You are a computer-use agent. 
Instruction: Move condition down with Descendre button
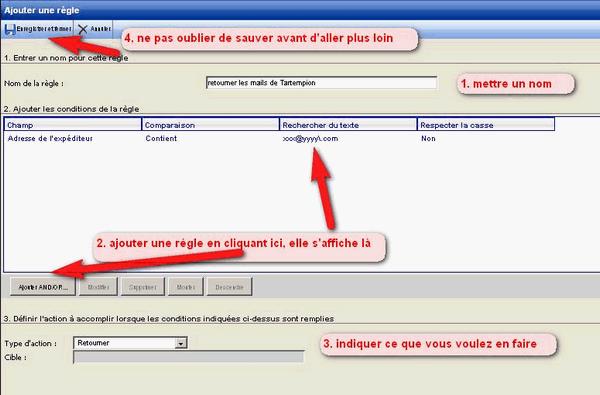coord(229,287)
